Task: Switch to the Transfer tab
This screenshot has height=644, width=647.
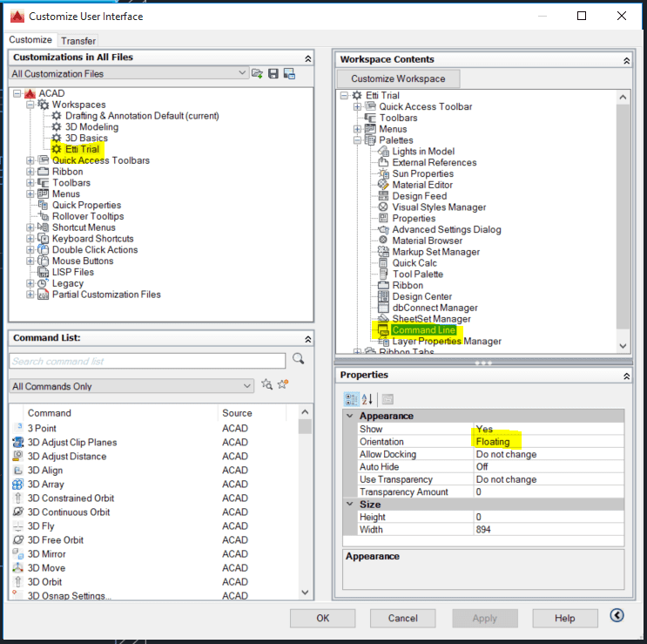Action: (x=78, y=41)
